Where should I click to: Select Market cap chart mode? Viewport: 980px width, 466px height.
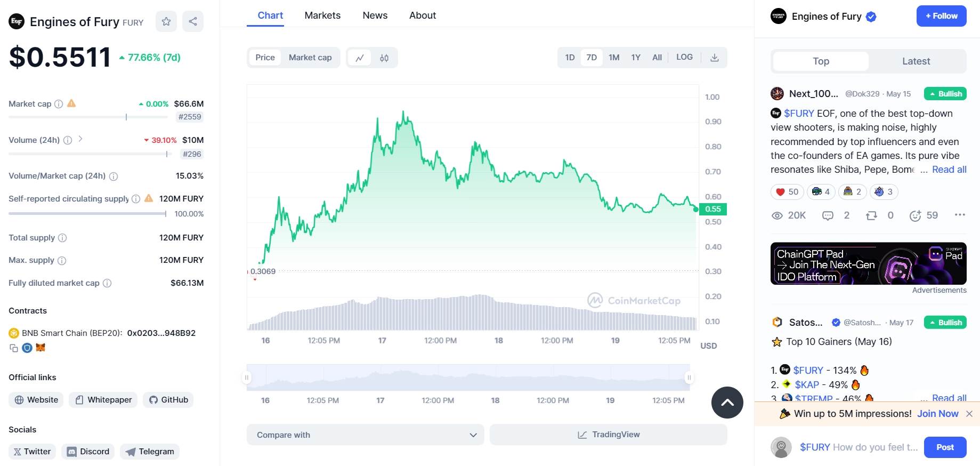click(310, 58)
